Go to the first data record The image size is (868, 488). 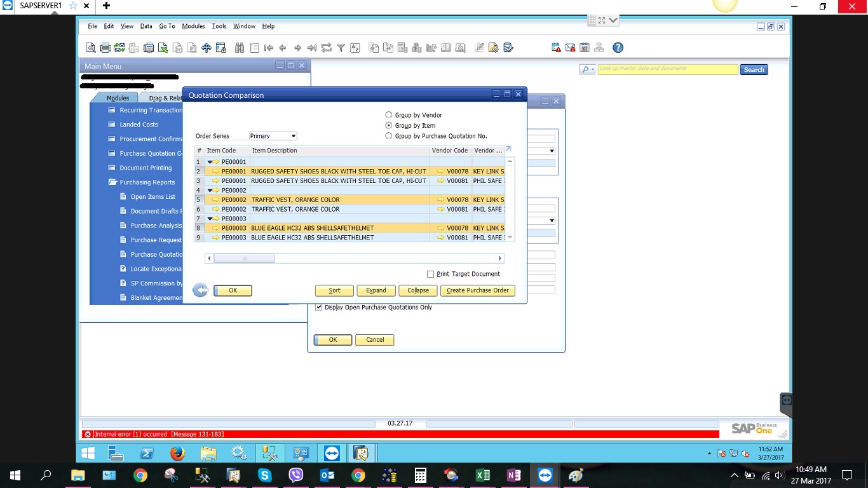[268, 48]
